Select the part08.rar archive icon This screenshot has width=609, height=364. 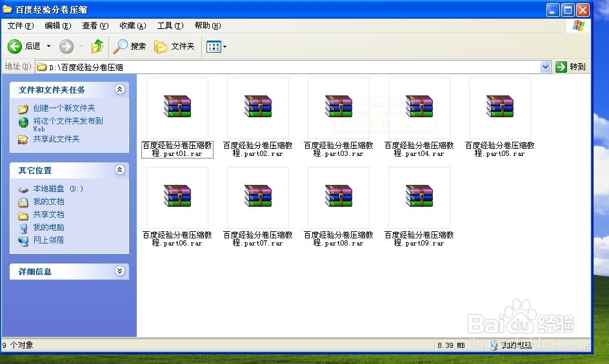(339, 196)
